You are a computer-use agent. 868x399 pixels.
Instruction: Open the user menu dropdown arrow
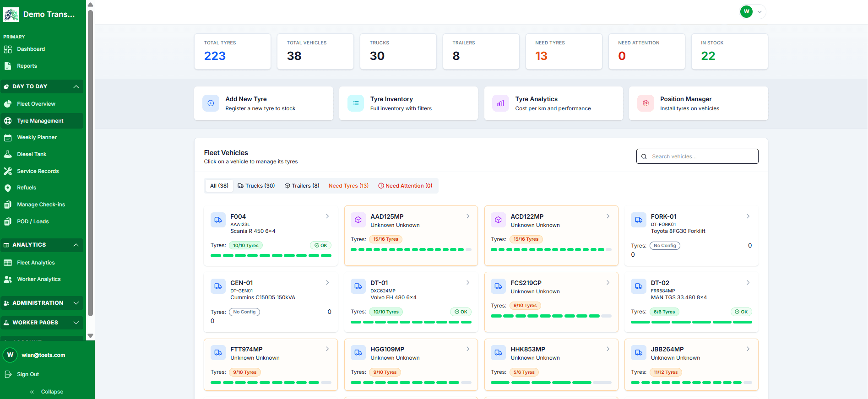click(759, 12)
